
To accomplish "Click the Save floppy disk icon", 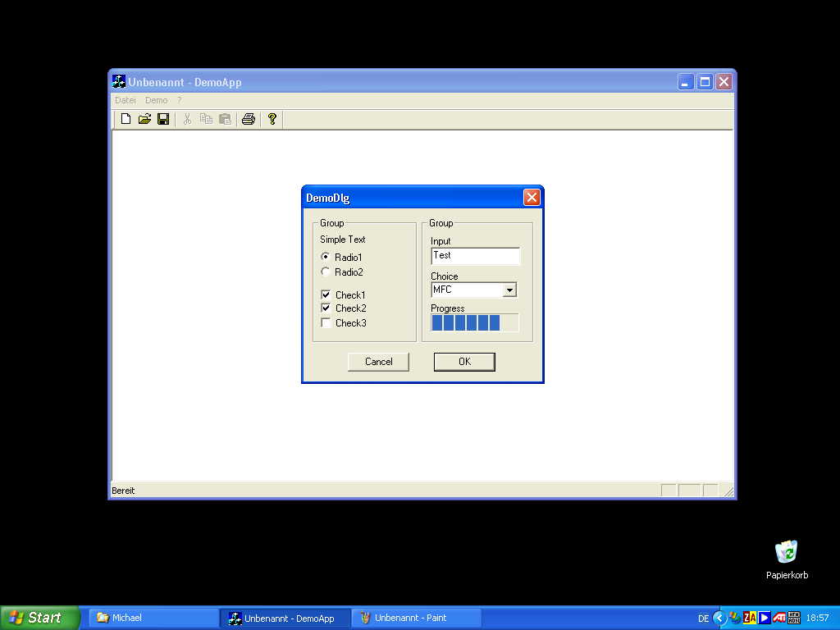I will coord(163,119).
